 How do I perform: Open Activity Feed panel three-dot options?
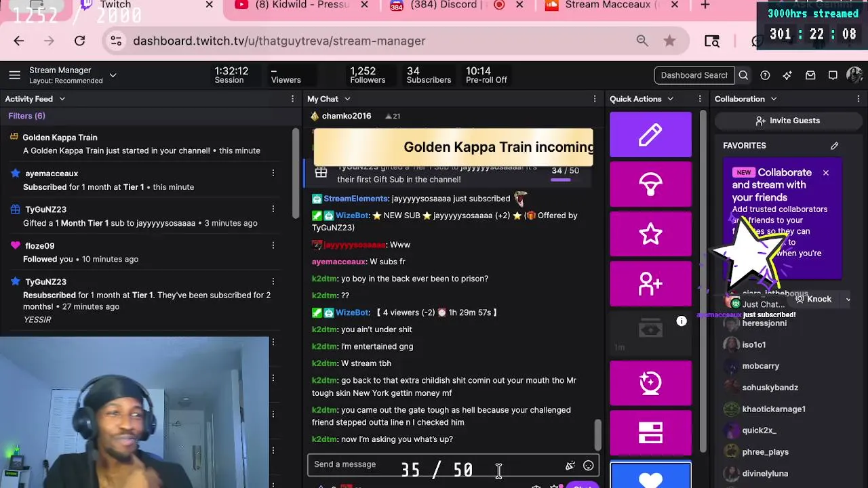click(x=292, y=99)
